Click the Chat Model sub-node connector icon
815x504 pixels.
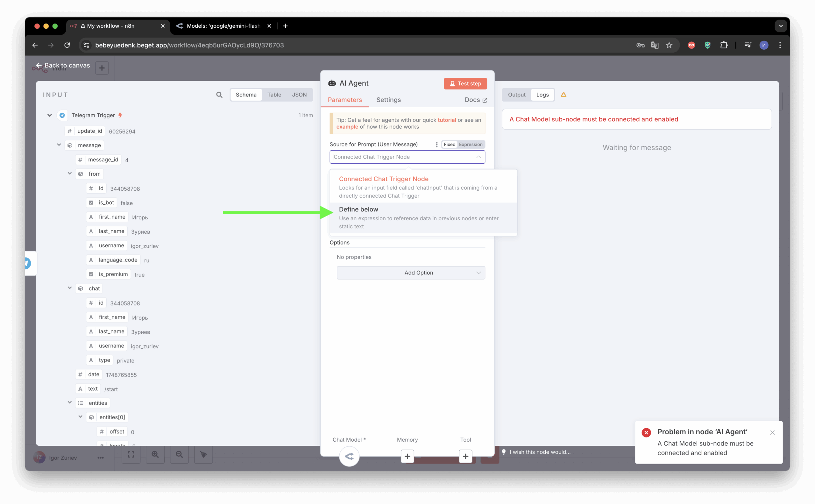pyautogui.click(x=349, y=456)
